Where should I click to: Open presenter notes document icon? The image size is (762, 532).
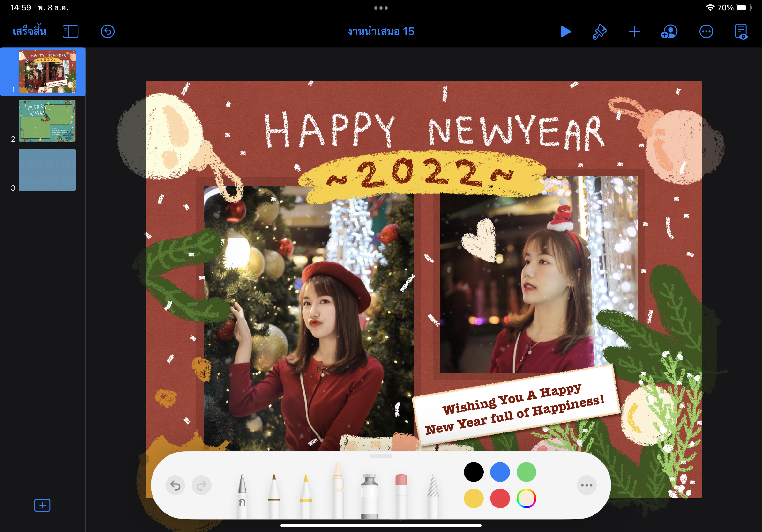[741, 32]
